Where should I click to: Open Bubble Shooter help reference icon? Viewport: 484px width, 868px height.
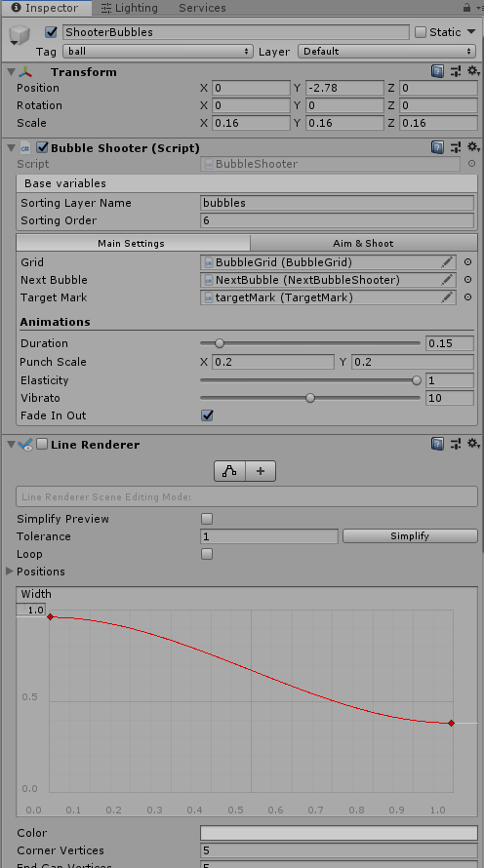point(437,147)
